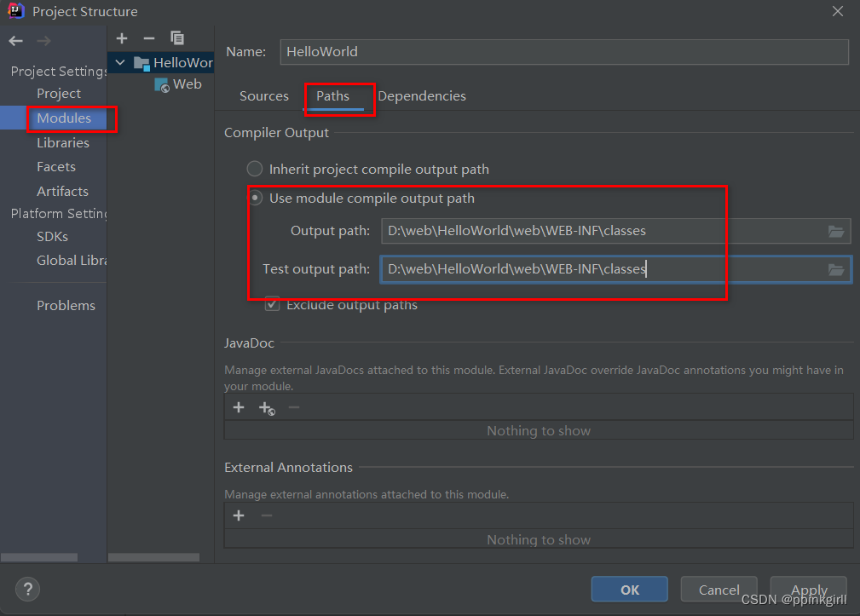Viewport: 860px width, 616px height.
Task: Switch to the Sources tab
Action: click(x=263, y=96)
